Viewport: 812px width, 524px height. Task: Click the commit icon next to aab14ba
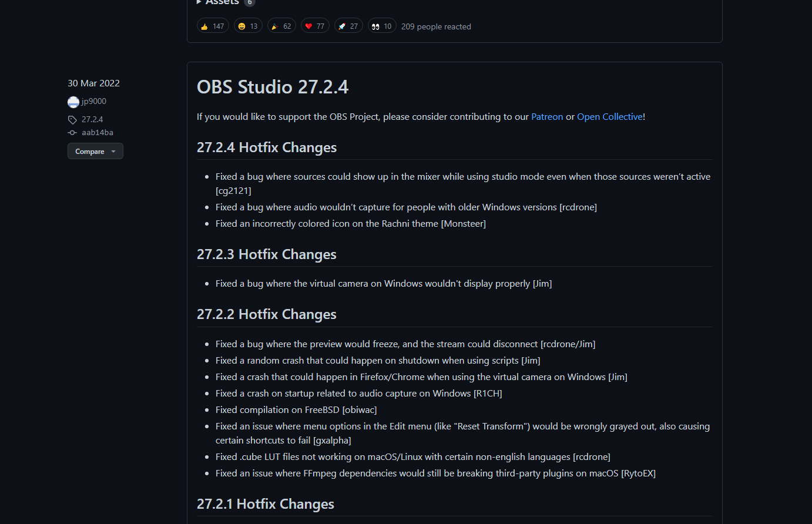point(71,132)
